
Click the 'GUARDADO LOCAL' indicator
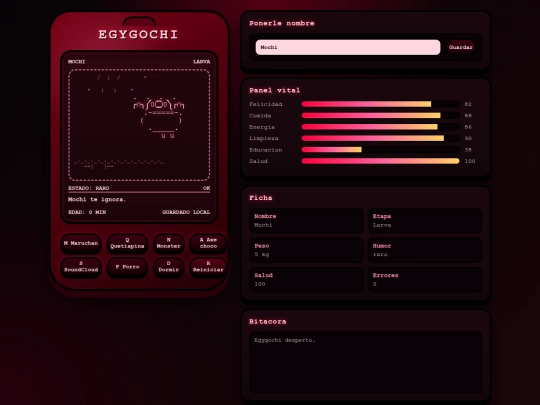186,212
